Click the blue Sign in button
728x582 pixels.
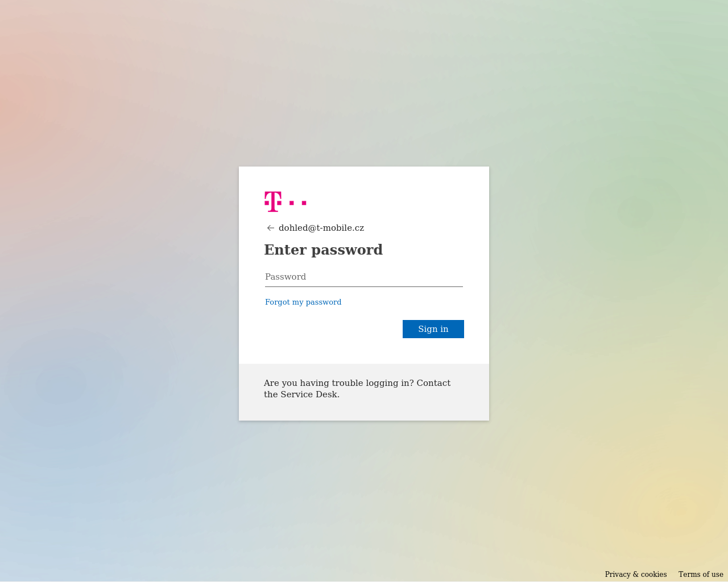point(433,329)
